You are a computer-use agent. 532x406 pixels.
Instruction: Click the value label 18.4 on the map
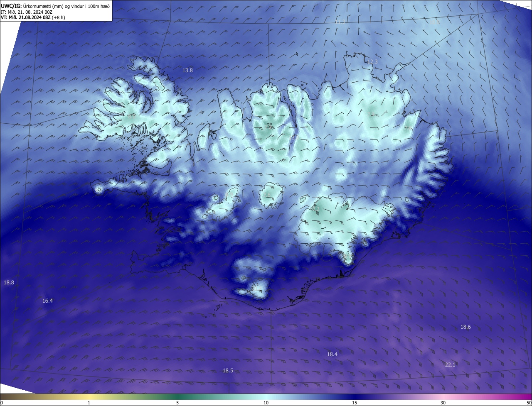point(332,354)
